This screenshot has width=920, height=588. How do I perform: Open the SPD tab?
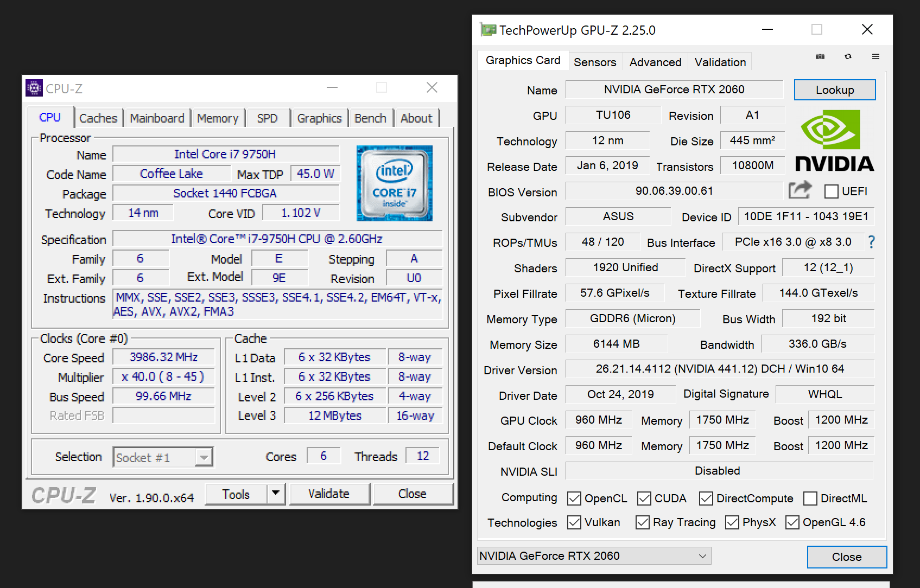(x=268, y=118)
